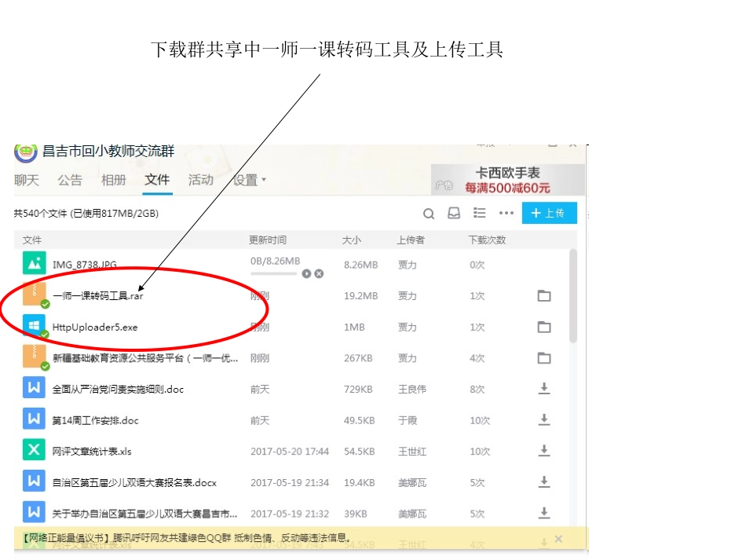Sort by 更新时间 column header
The height and width of the screenshot is (560, 746).
click(268, 240)
